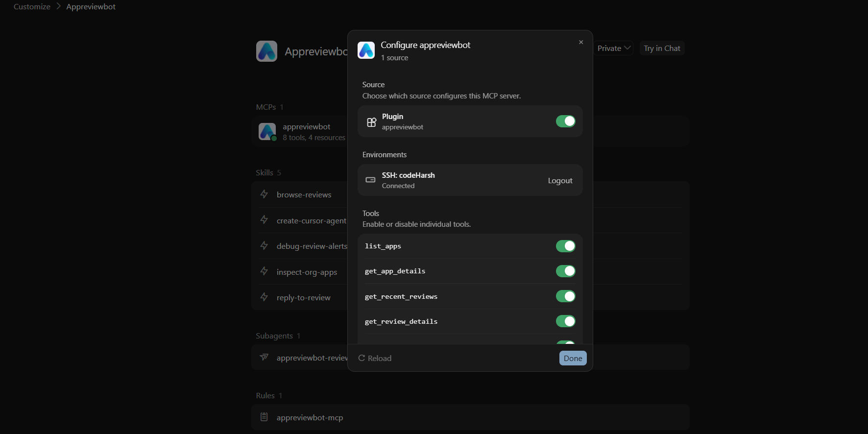The height and width of the screenshot is (434, 868).
Task: Click the create-cursor-agent skill lightning icon
Action: [x=264, y=219]
